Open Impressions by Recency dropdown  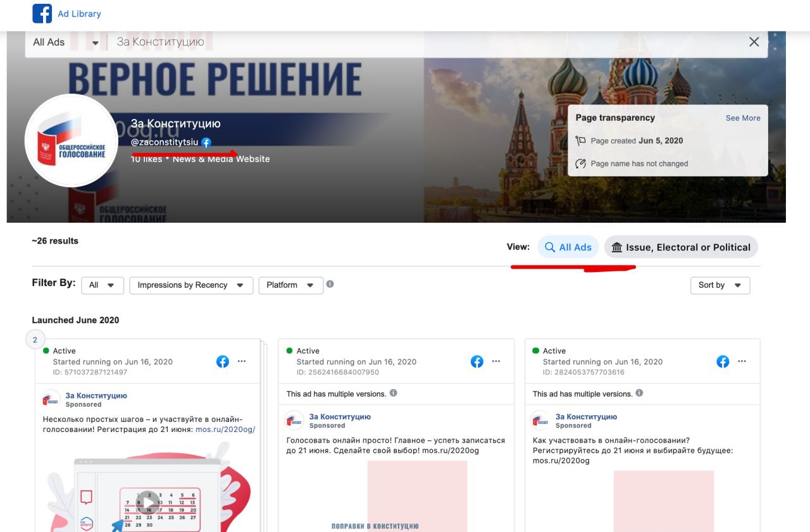pos(191,285)
